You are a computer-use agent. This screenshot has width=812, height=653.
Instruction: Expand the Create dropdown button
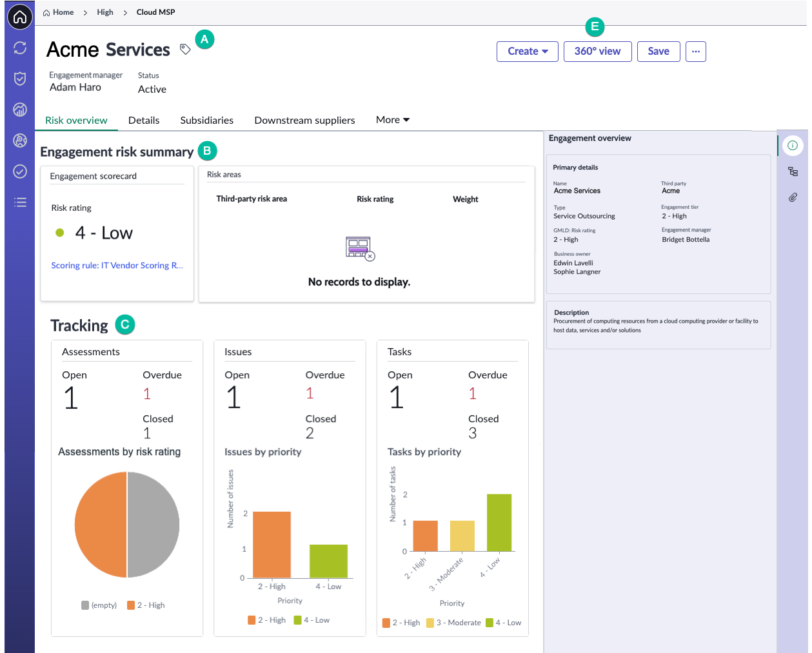(528, 52)
